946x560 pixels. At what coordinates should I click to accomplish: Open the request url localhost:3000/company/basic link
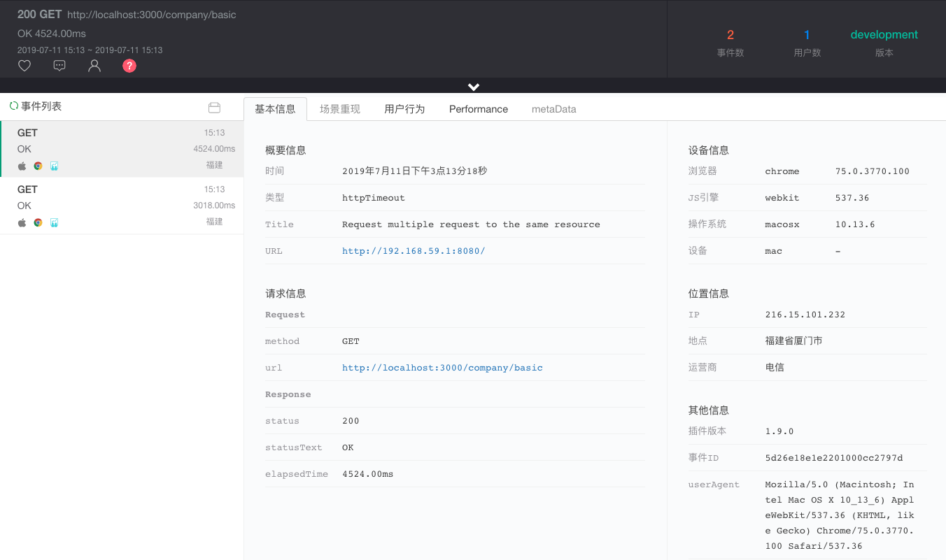pyautogui.click(x=442, y=368)
